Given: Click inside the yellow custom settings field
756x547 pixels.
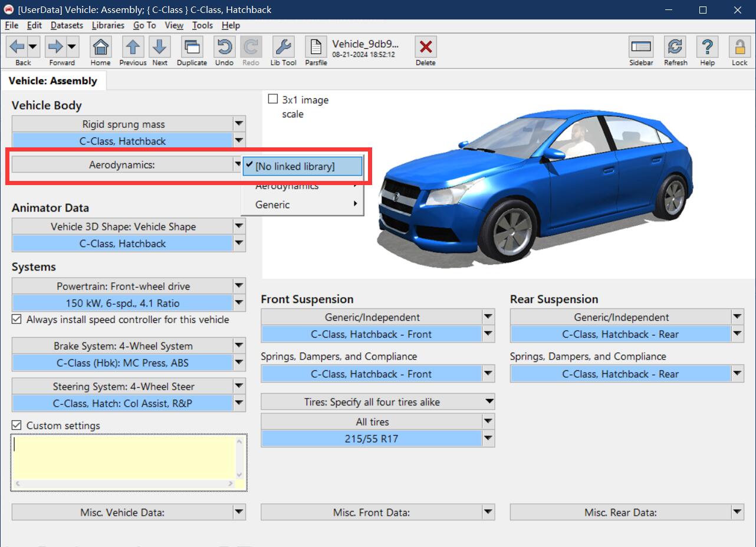Looking at the screenshot, I should (x=123, y=457).
